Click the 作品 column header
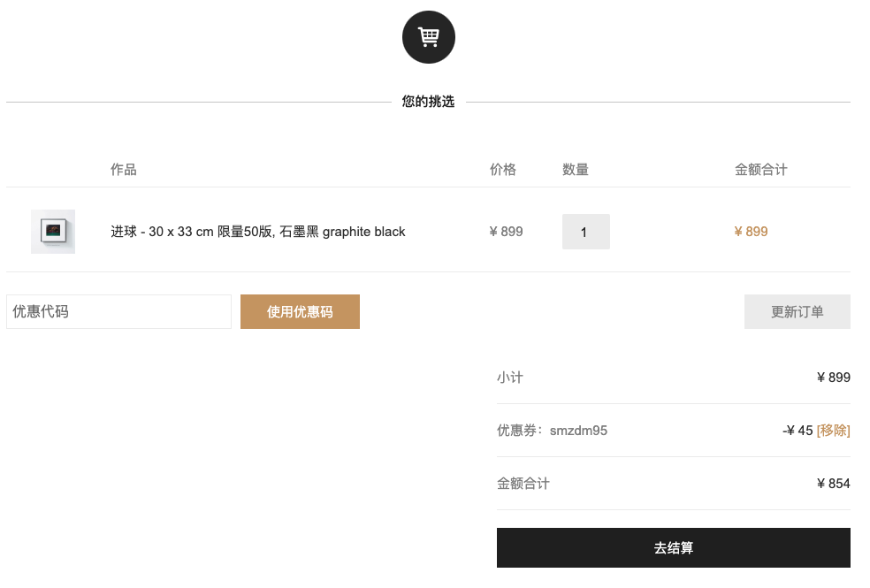Screen dimensions: 870x588 pos(123,170)
